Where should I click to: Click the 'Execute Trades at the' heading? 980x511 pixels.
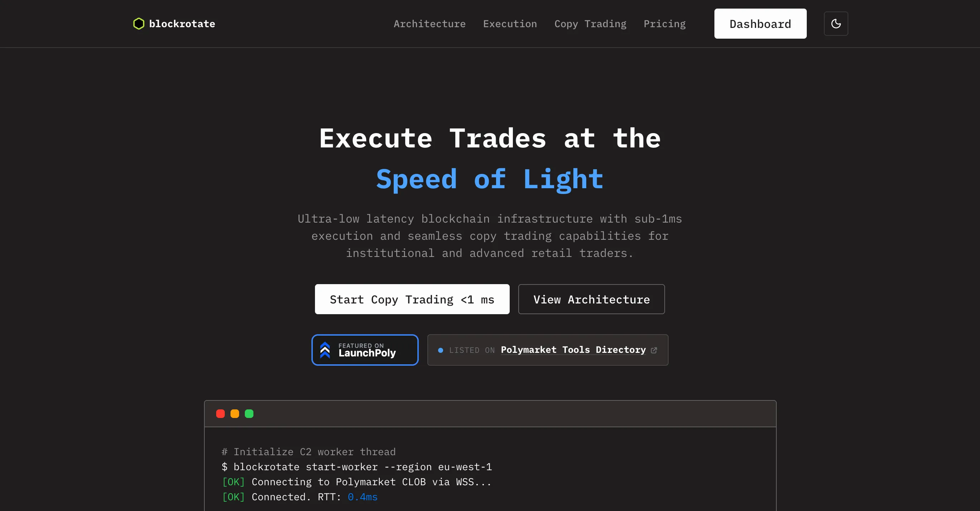pyautogui.click(x=490, y=138)
